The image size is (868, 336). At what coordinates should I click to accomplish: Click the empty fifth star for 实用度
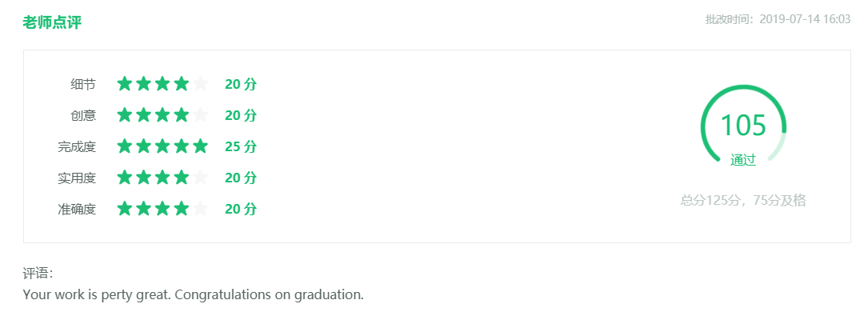click(201, 178)
